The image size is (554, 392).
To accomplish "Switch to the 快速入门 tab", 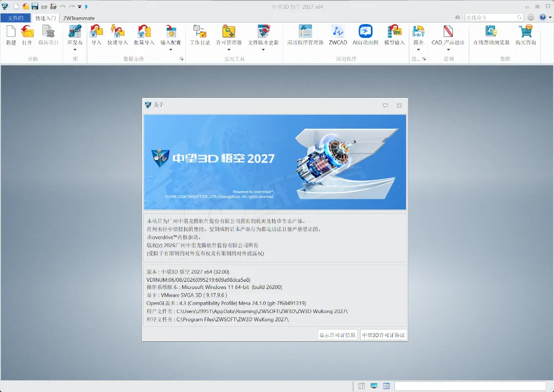I will point(45,18).
